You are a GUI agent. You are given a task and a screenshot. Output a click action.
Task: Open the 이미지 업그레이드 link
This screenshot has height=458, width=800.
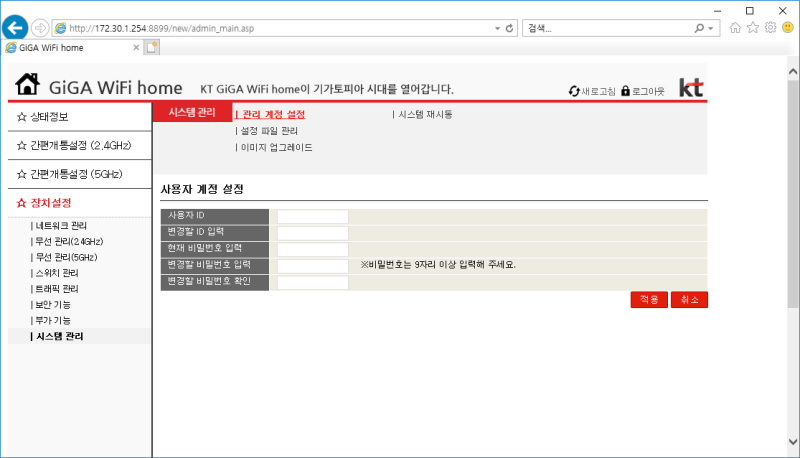click(x=274, y=147)
